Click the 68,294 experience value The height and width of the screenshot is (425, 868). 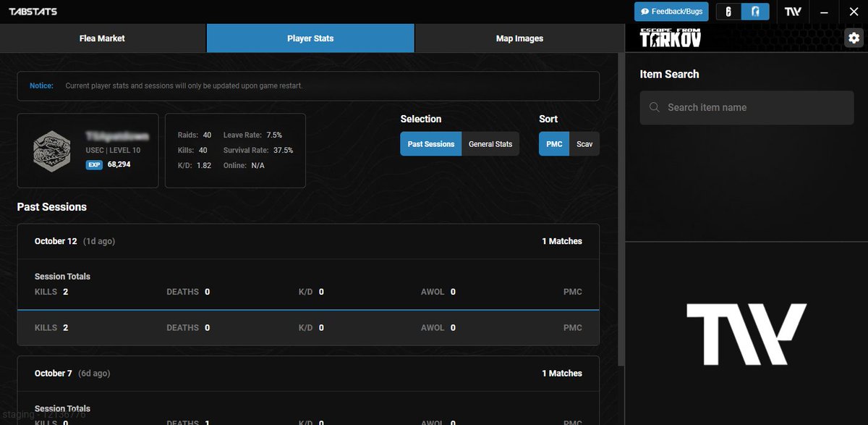119,164
